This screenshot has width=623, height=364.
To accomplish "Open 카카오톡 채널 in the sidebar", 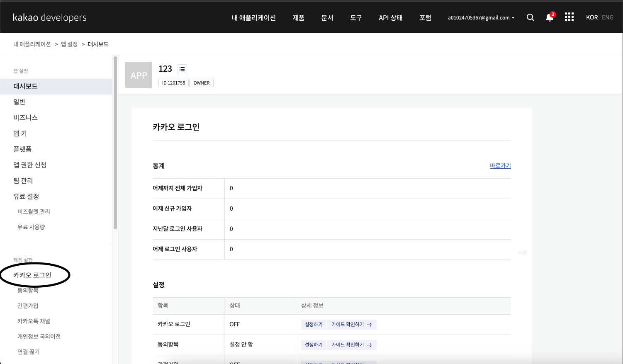I will pos(34,321).
